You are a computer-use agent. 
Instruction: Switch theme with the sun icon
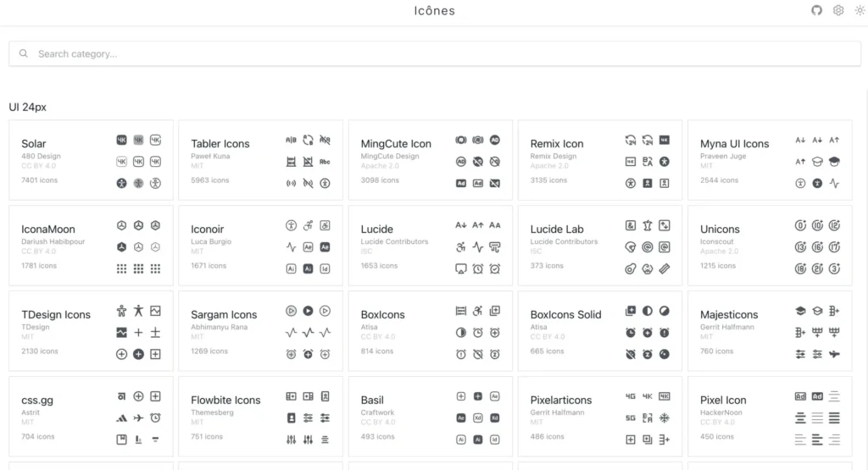(x=860, y=10)
